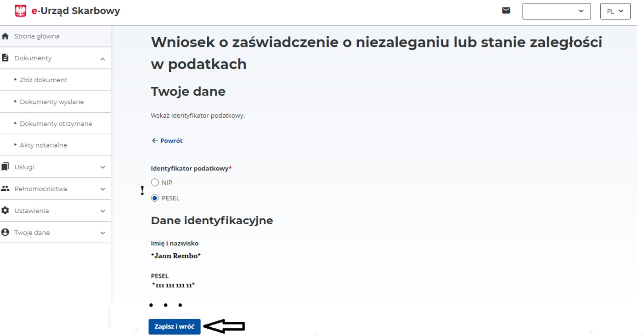Go to Dokumenty wysłane

pos(51,102)
